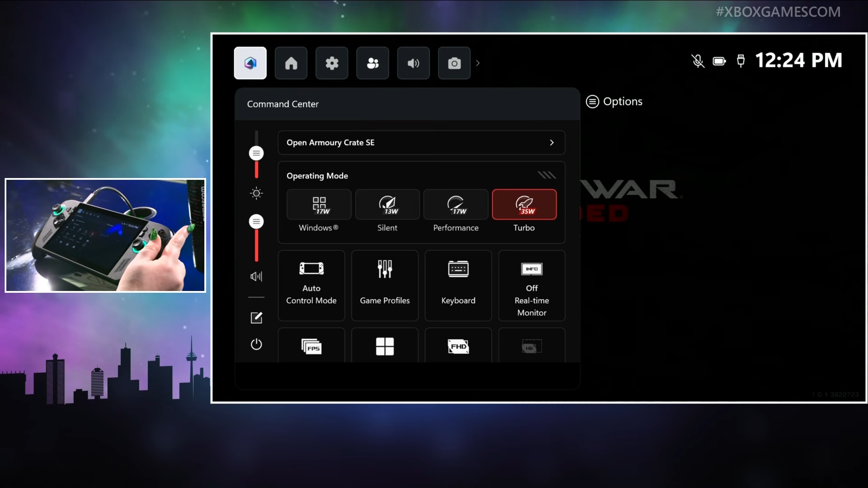Click the Settings gear icon

coord(331,63)
